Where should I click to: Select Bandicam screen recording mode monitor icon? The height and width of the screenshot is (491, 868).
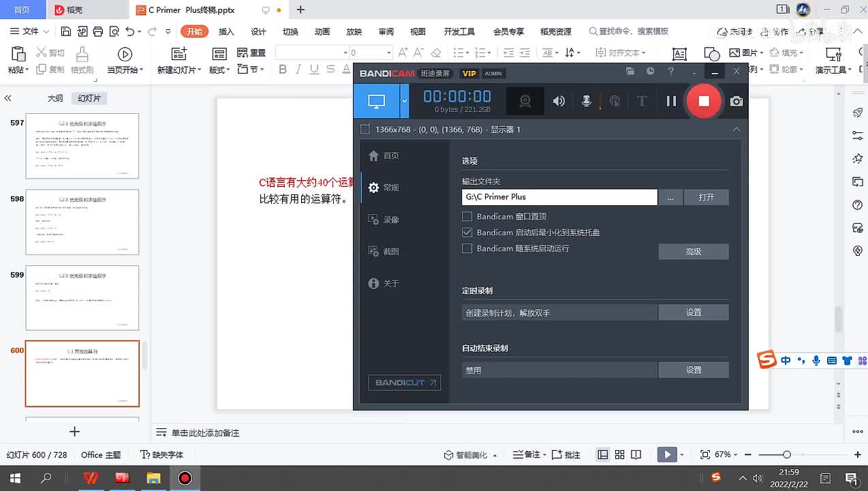pos(376,101)
